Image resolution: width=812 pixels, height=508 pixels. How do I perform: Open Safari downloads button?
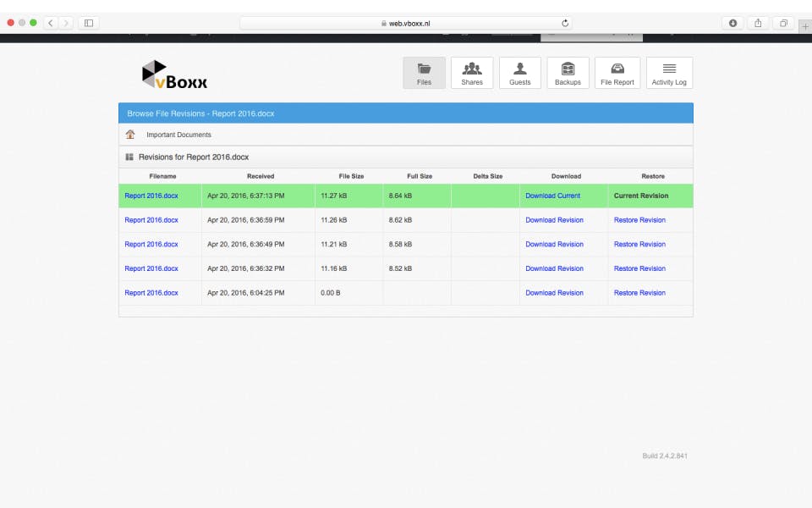tap(732, 23)
